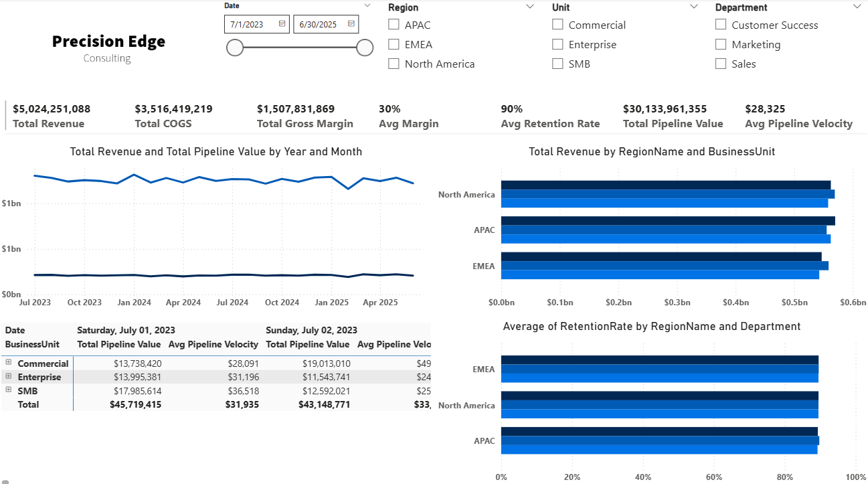Click the right knob of the date range slider

click(x=365, y=48)
